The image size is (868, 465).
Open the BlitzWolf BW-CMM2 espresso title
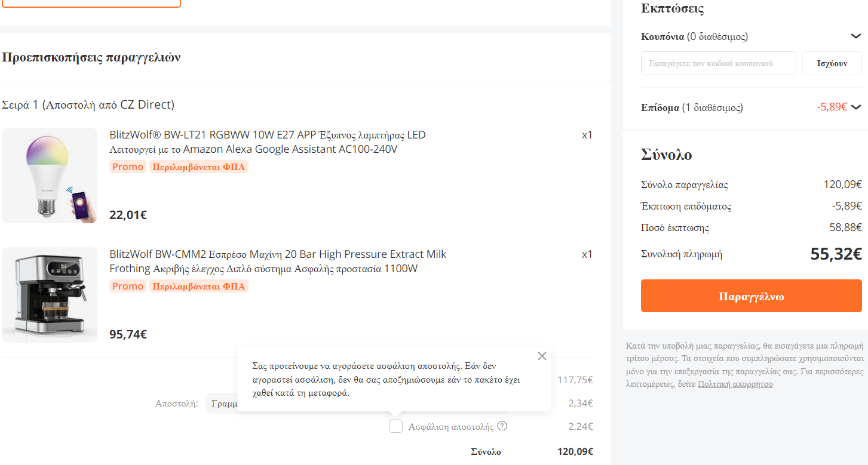click(278, 261)
